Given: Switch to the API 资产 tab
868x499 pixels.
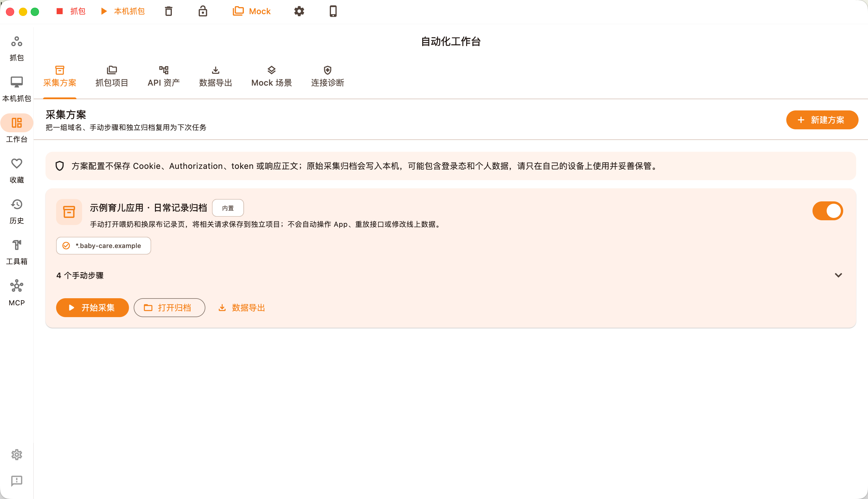Looking at the screenshot, I should click(x=164, y=77).
